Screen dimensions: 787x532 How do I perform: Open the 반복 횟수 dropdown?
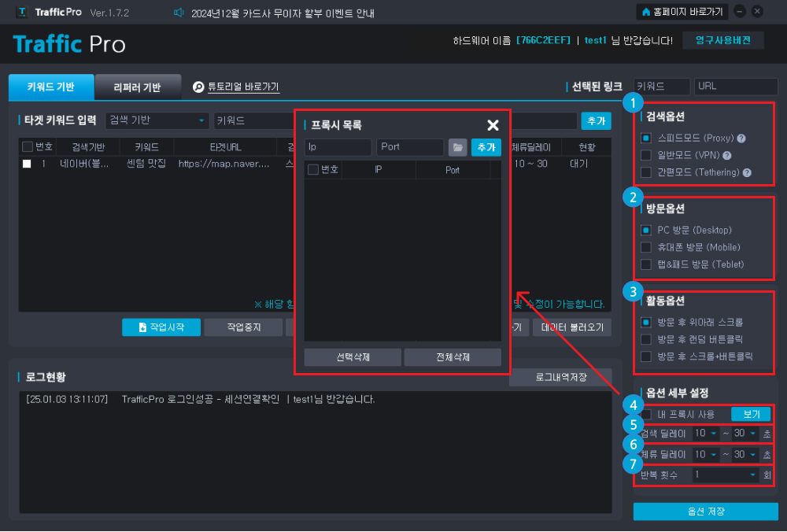(726, 475)
